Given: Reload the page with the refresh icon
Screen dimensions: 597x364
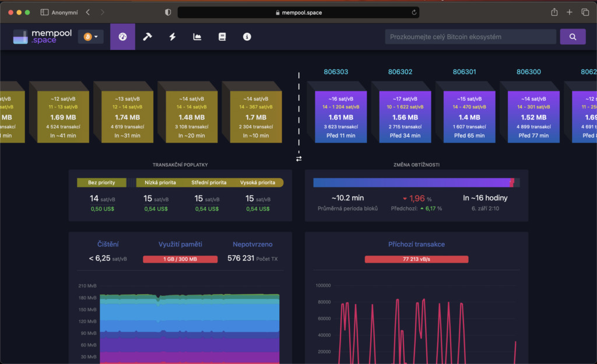Looking at the screenshot, I should pos(414,13).
